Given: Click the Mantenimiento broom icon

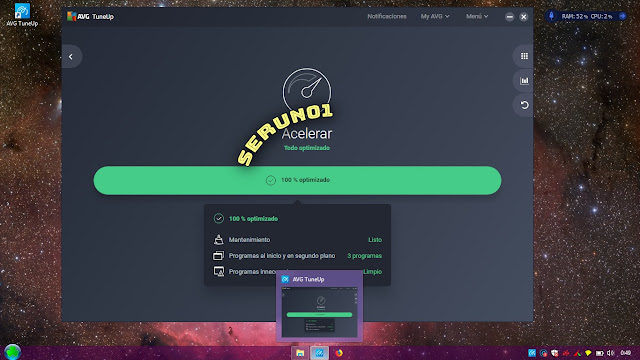Looking at the screenshot, I should (x=219, y=240).
